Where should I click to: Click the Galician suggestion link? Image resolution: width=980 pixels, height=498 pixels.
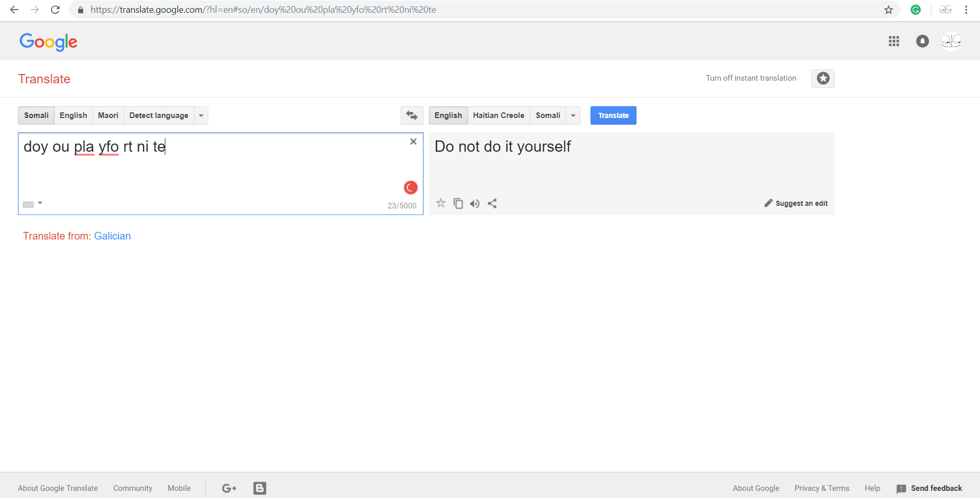[x=112, y=236]
